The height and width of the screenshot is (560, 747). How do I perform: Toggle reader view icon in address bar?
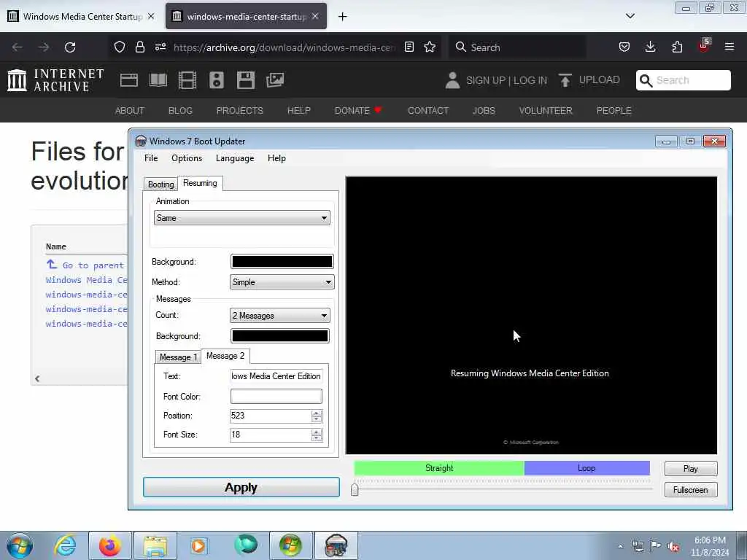click(409, 47)
